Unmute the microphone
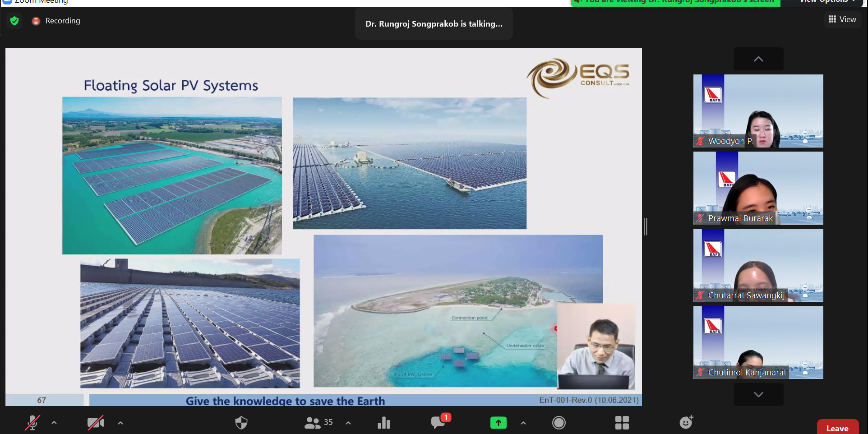 pos(32,423)
